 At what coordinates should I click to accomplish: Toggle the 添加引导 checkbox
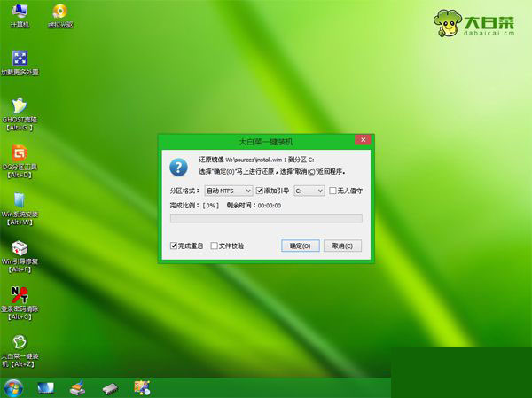click(260, 191)
